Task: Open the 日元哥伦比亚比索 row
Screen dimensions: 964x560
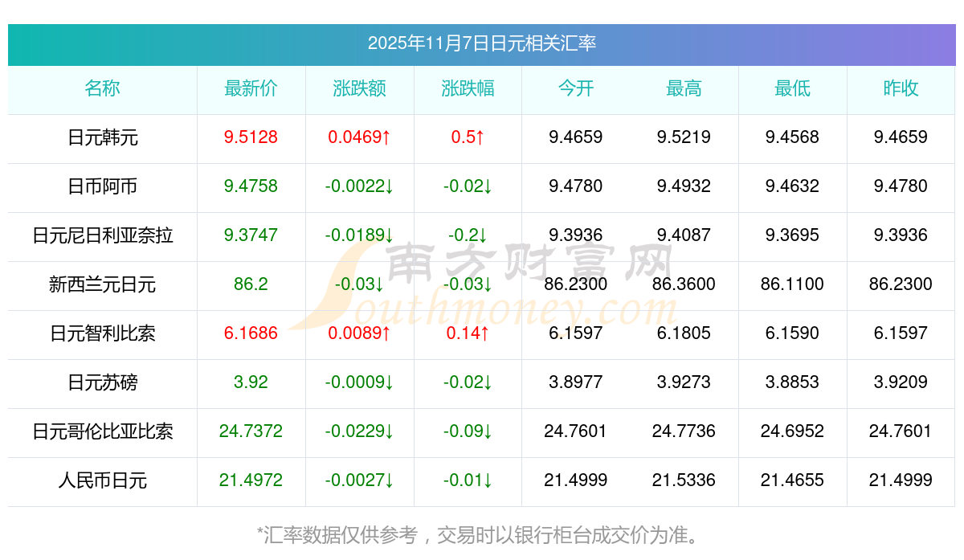Action: coord(481,432)
